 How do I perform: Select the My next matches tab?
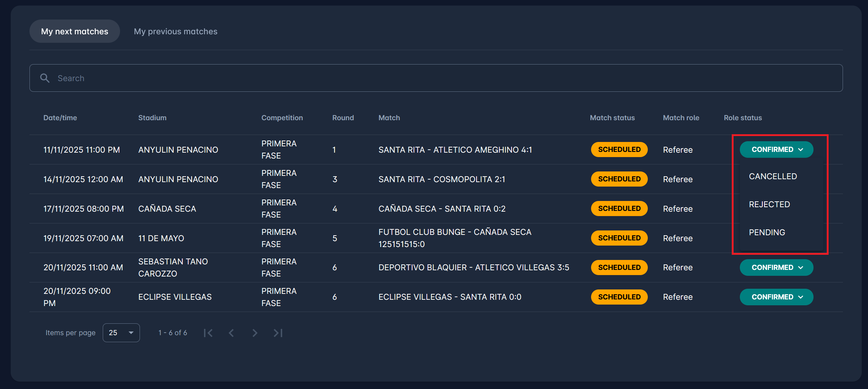[74, 32]
